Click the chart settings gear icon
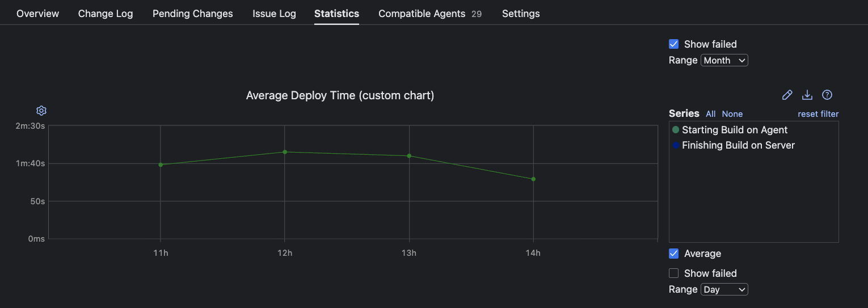 coord(41,111)
